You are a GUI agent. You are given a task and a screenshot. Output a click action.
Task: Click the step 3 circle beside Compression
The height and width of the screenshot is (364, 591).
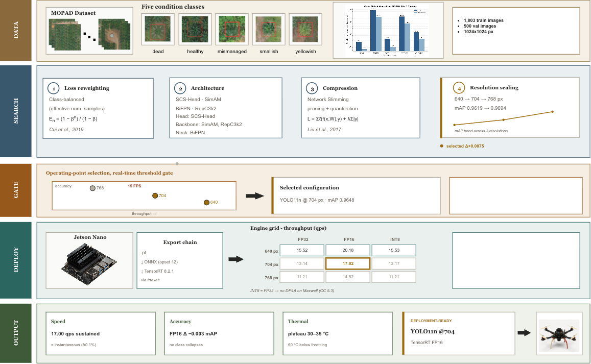(x=312, y=88)
